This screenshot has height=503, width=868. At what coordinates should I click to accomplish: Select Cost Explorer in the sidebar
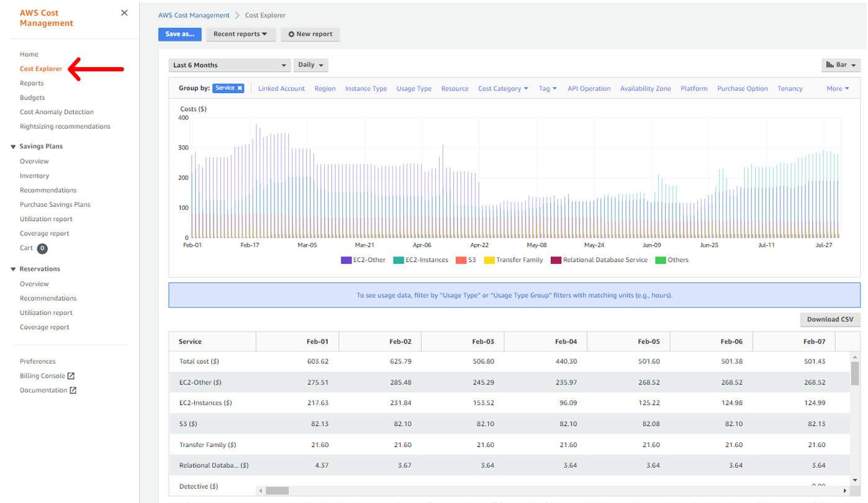[41, 69]
